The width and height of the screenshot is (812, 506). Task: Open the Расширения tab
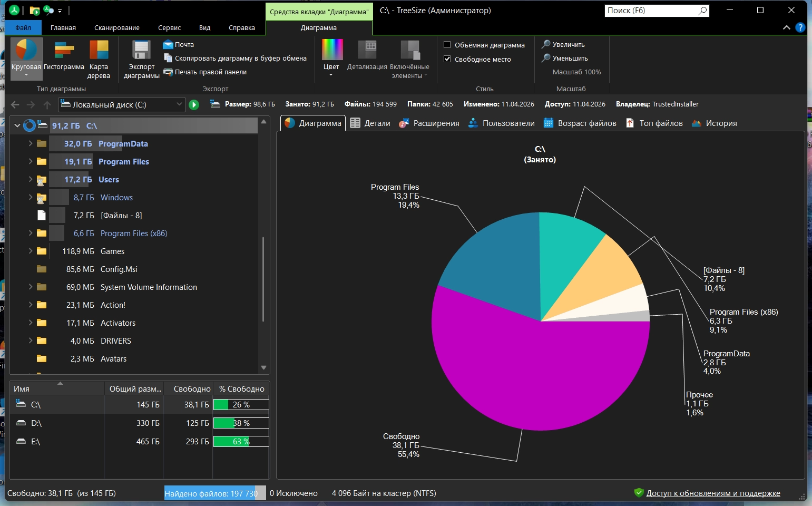point(429,123)
